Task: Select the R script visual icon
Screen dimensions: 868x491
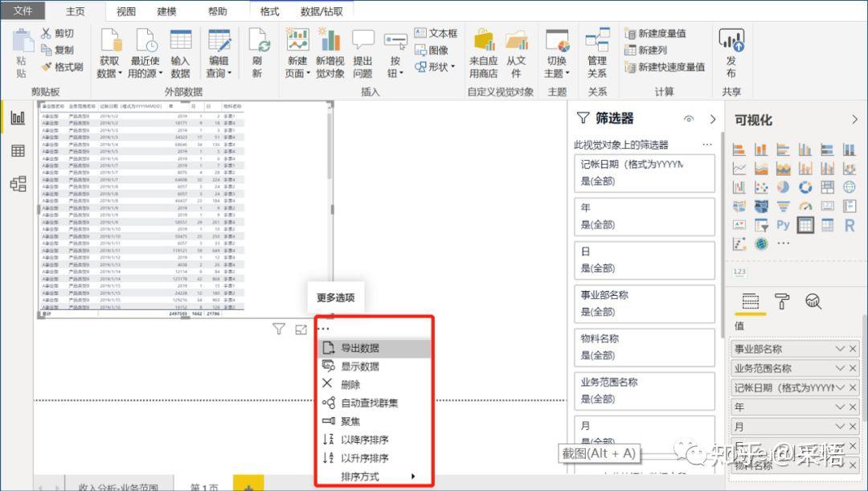Action: pos(850,226)
